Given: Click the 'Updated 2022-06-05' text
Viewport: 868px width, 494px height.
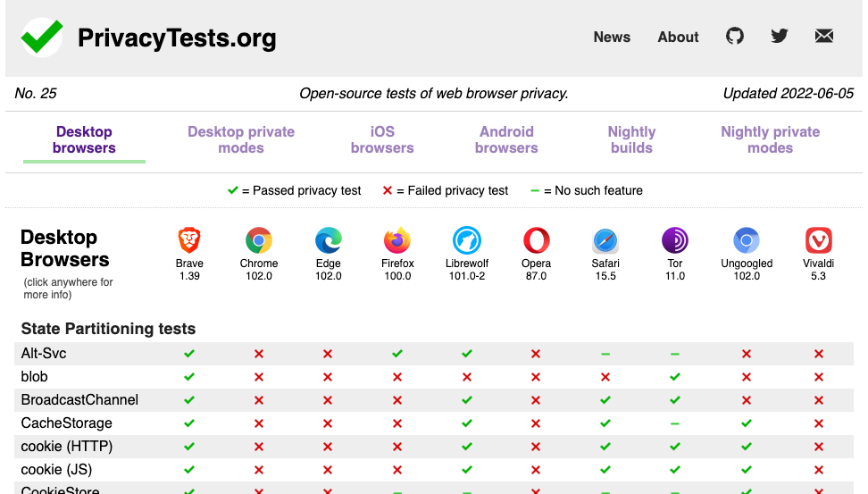Looking at the screenshot, I should (789, 93).
